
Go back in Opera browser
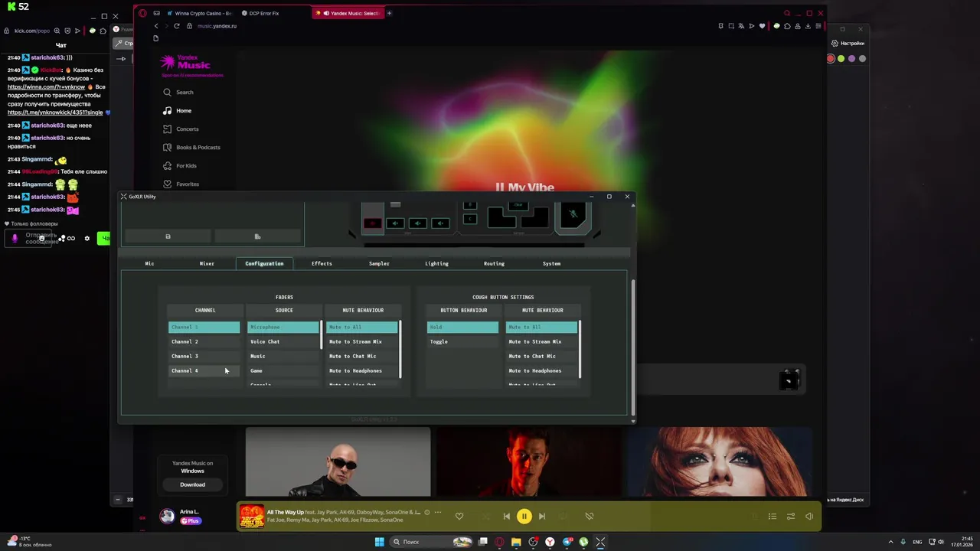[x=156, y=26]
